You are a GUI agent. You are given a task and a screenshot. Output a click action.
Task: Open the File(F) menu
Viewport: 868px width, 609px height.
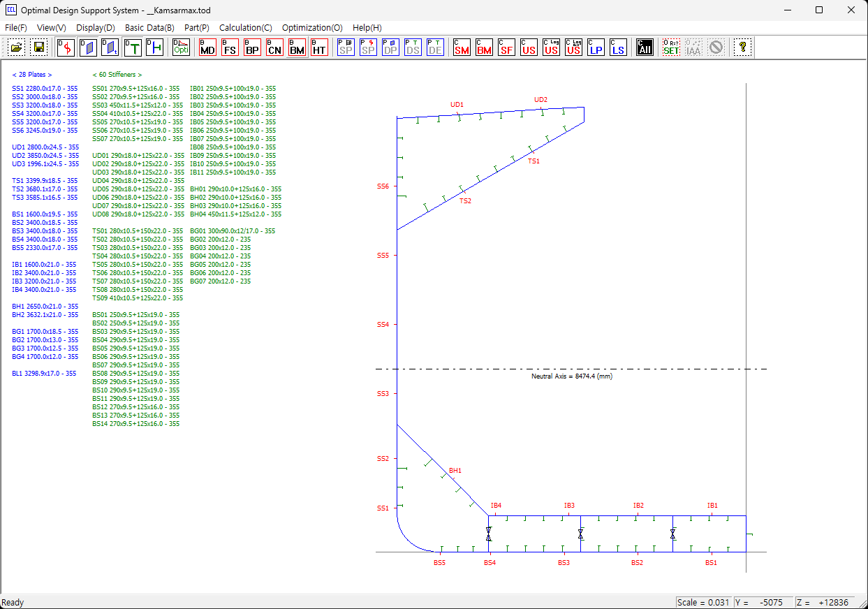15,27
